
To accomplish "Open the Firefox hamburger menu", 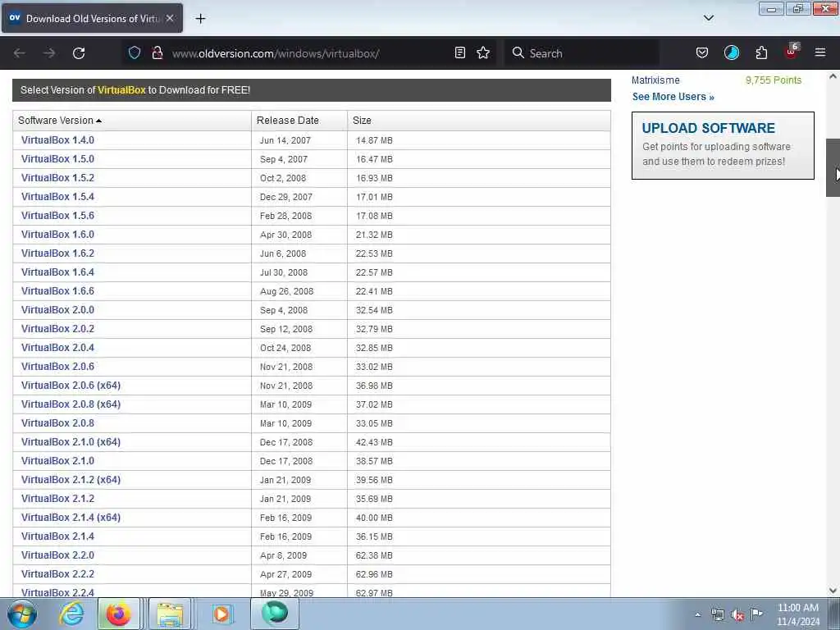I will pos(820,53).
